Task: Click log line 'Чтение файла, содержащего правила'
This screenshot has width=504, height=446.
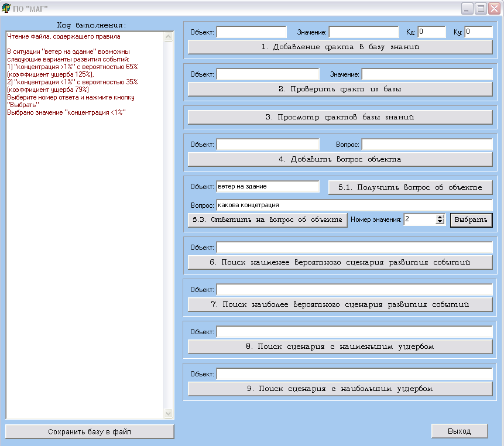Action: click(64, 37)
